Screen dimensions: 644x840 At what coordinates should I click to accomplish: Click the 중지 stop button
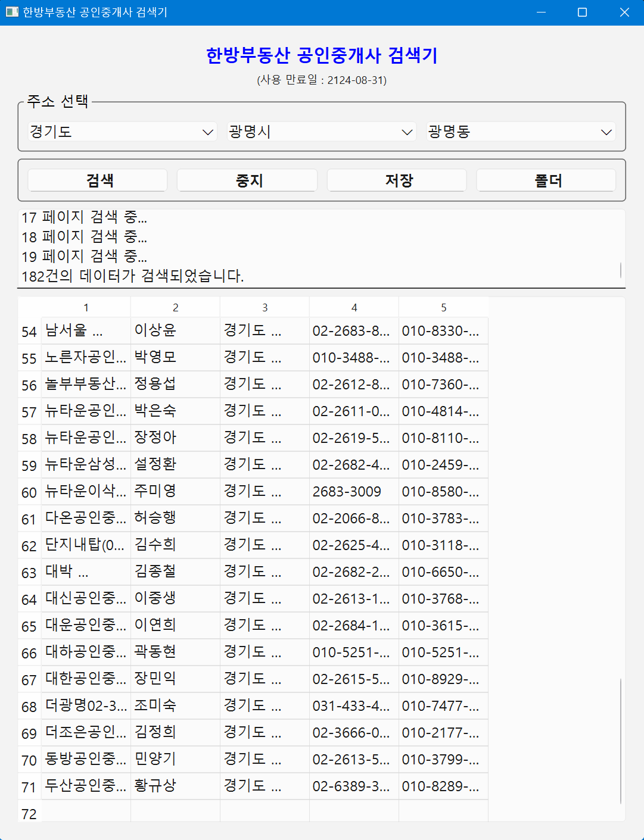coord(247,180)
